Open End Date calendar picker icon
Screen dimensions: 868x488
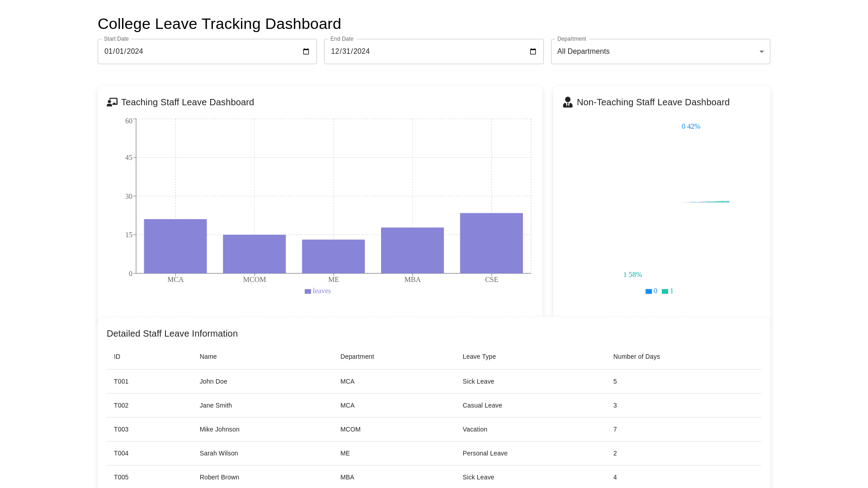[533, 52]
